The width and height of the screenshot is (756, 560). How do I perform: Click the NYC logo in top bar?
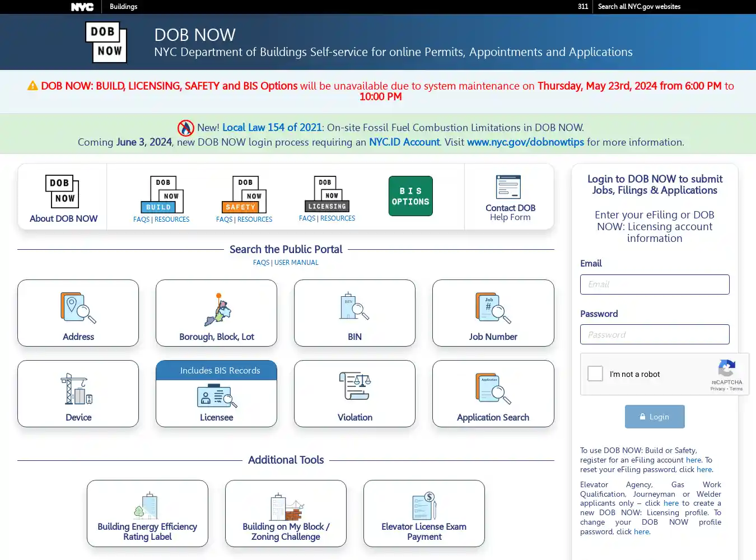[x=82, y=7]
